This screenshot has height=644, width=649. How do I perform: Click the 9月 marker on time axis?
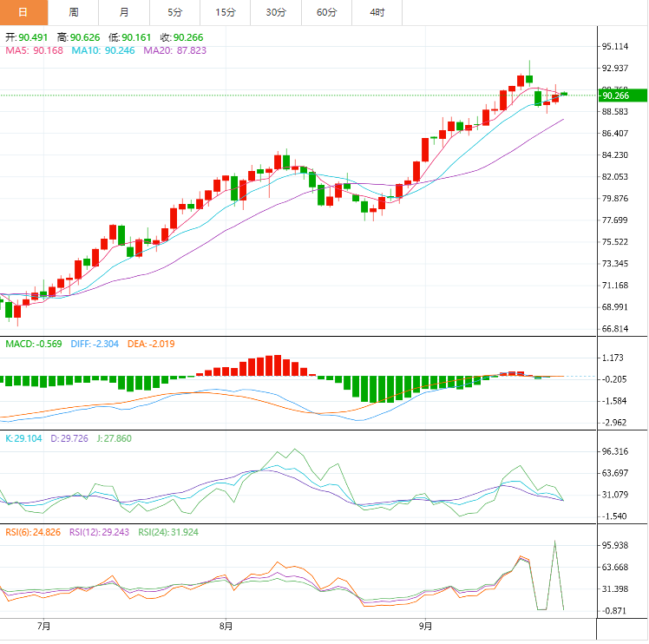426,625
